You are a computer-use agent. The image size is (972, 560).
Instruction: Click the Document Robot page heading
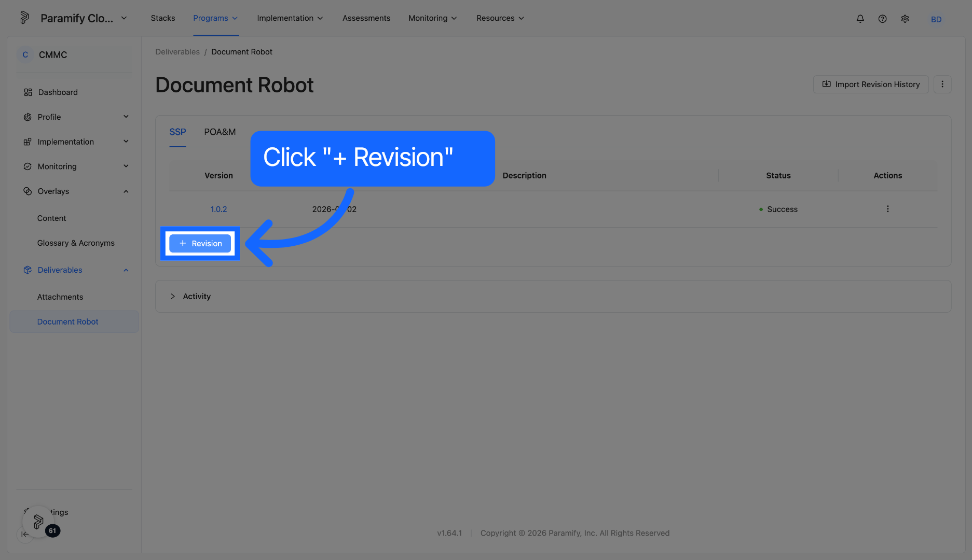235,85
